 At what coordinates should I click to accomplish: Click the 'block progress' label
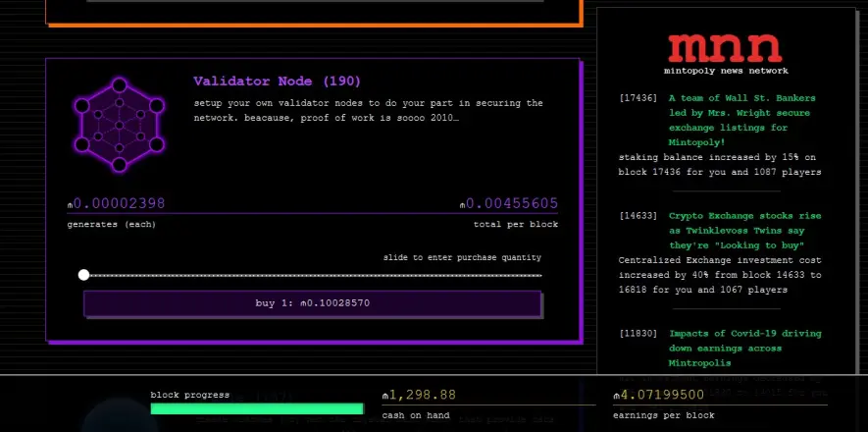tap(190, 395)
